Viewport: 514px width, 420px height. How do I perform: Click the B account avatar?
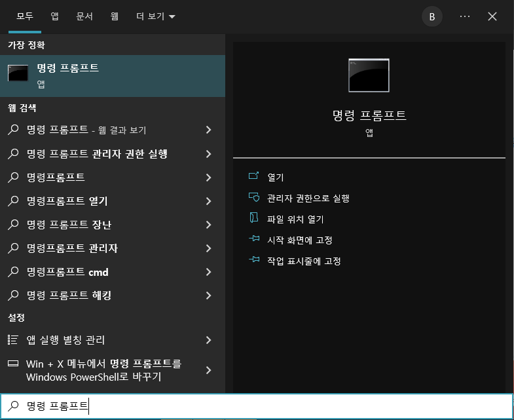click(431, 16)
